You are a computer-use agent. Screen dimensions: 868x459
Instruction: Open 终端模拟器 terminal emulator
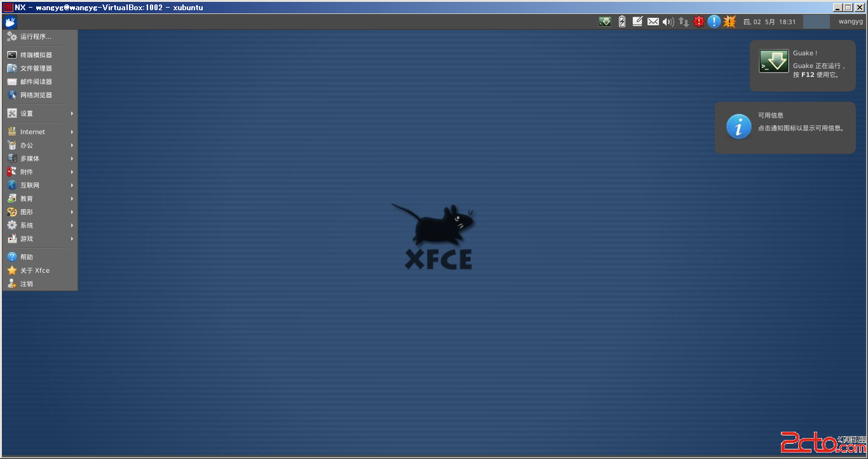(39, 55)
